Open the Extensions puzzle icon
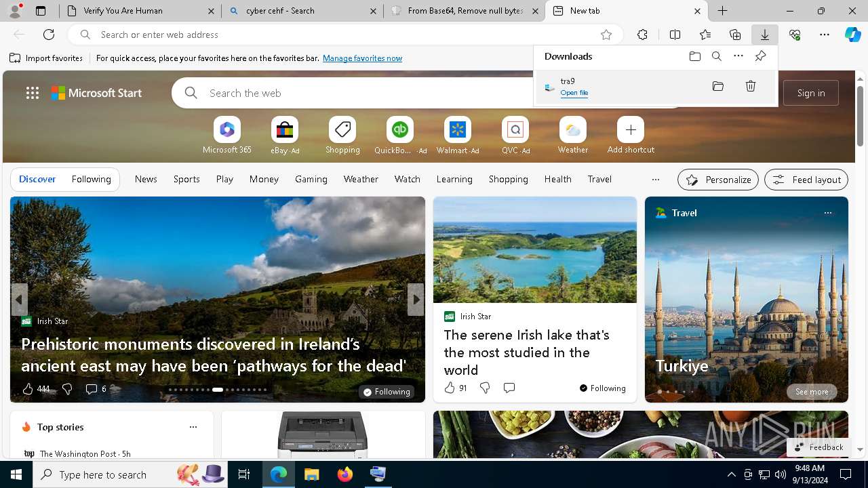Image resolution: width=868 pixels, height=488 pixels. [x=642, y=35]
